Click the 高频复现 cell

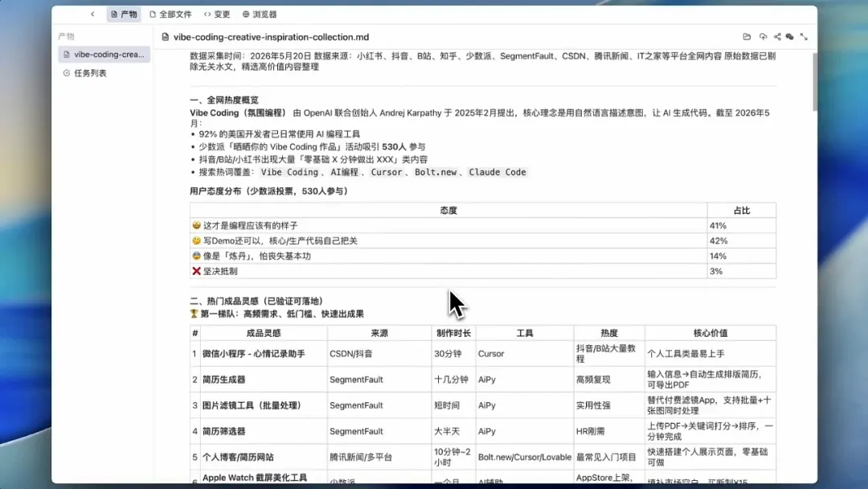point(609,380)
